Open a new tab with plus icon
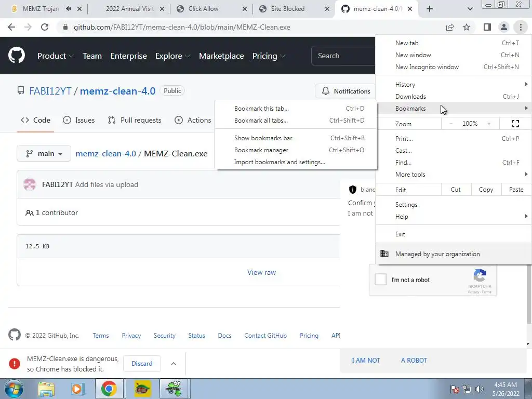 tap(430, 9)
